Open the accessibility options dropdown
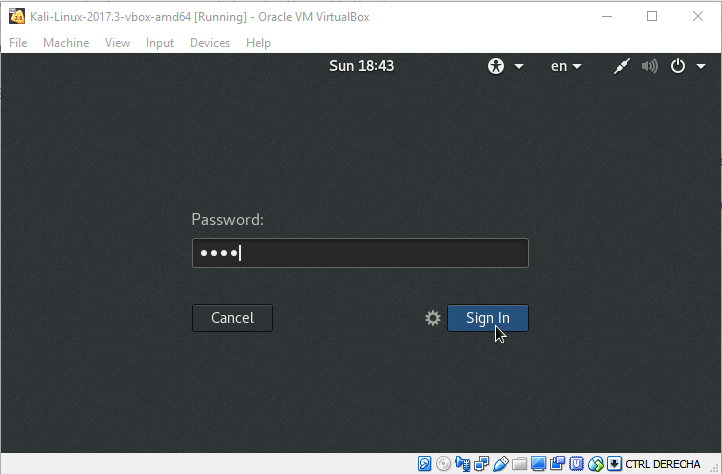This screenshot has height=474, width=722. pyautogui.click(x=505, y=66)
